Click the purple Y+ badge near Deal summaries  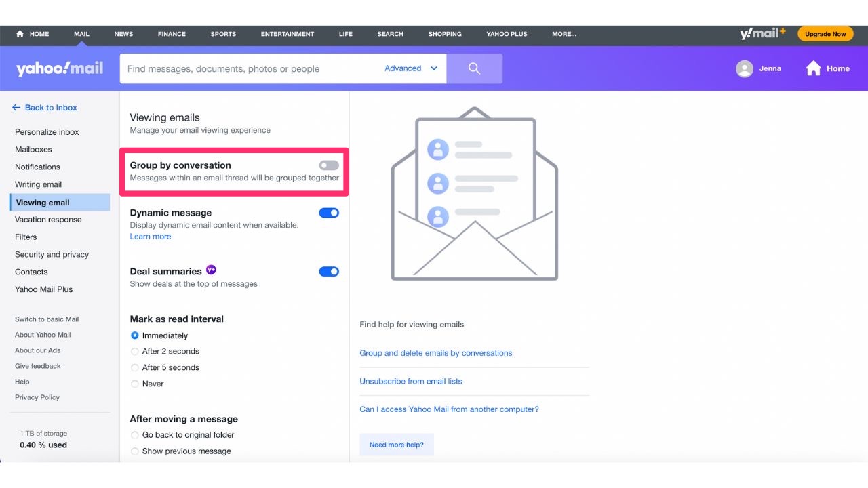coord(211,270)
